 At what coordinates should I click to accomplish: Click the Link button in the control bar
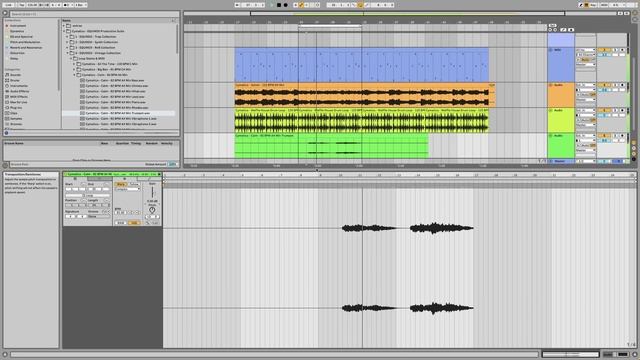click(x=9, y=5)
